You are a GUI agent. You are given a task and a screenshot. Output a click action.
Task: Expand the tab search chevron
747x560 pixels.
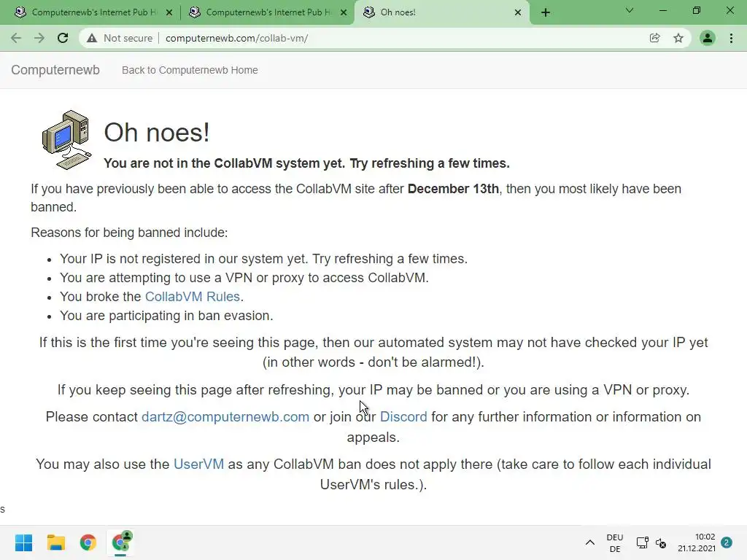[630, 10]
